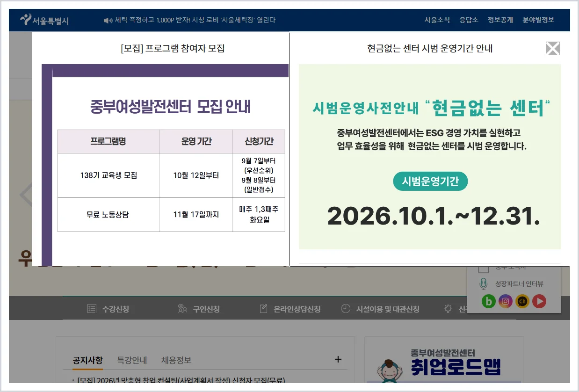The image size is (579, 392).
Task: Click the plus icon to view more notices
Action: tap(338, 359)
